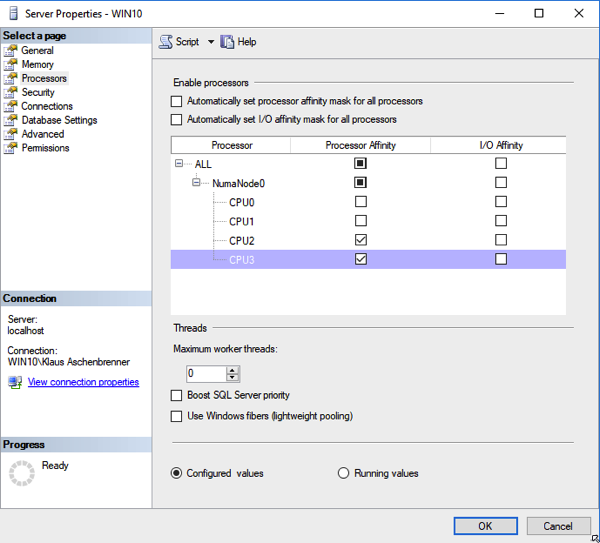The image size is (600, 543).
Task: Open View connection properties link
Action: (83, 382)
